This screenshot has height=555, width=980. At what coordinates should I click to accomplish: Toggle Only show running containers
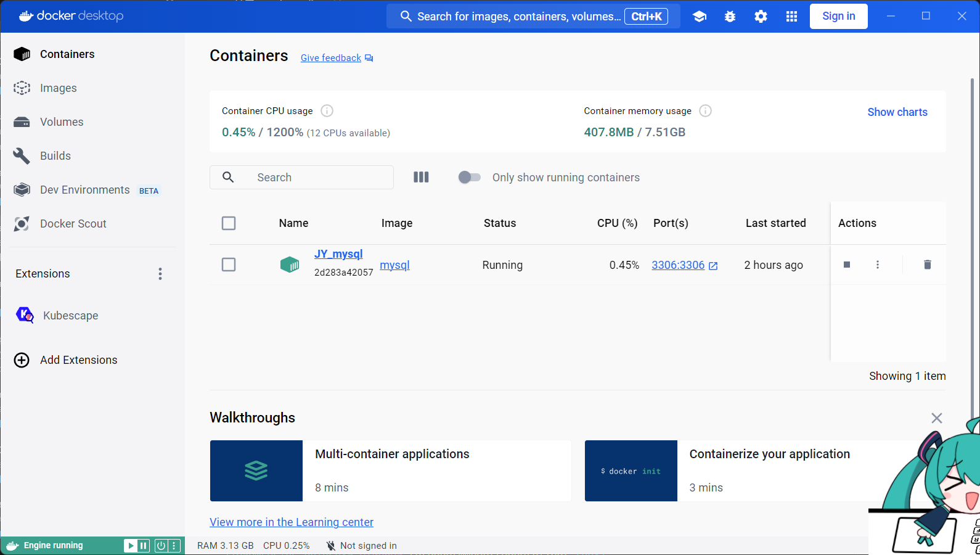(x=469, y=178)
